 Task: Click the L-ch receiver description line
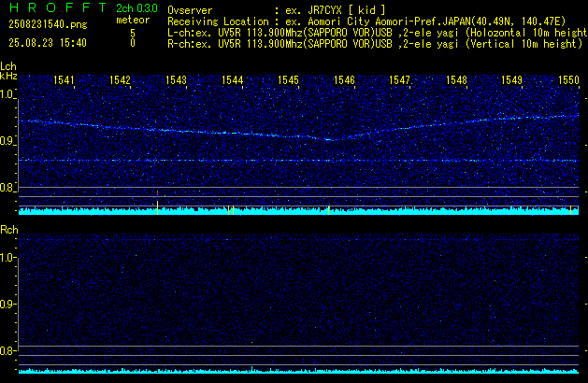(378, 33)
